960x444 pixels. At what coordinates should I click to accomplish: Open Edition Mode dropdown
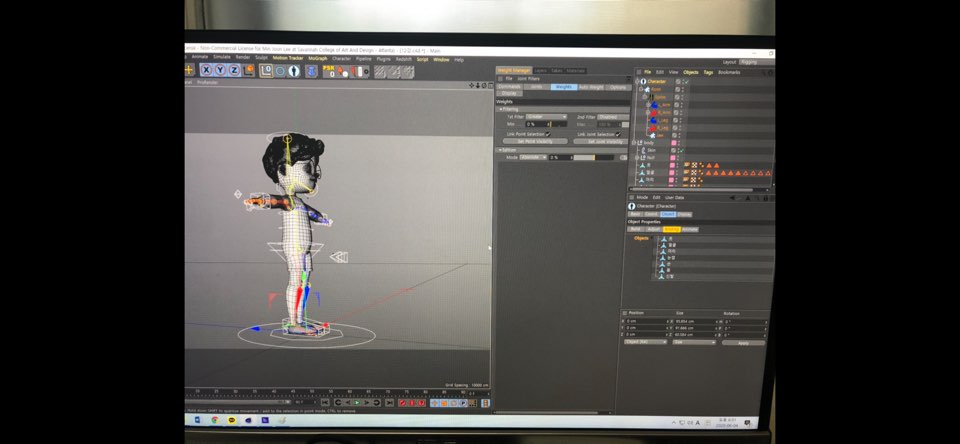point(533,157)
